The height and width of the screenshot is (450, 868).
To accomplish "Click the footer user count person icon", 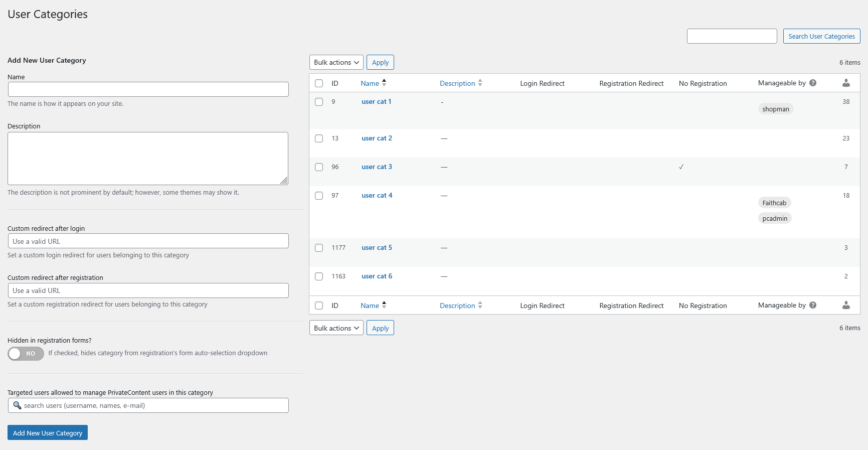I will point(846,305).
